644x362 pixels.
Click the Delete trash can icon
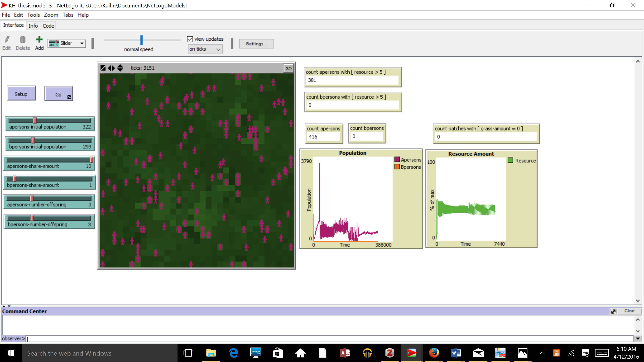click(x=23, y=40)
